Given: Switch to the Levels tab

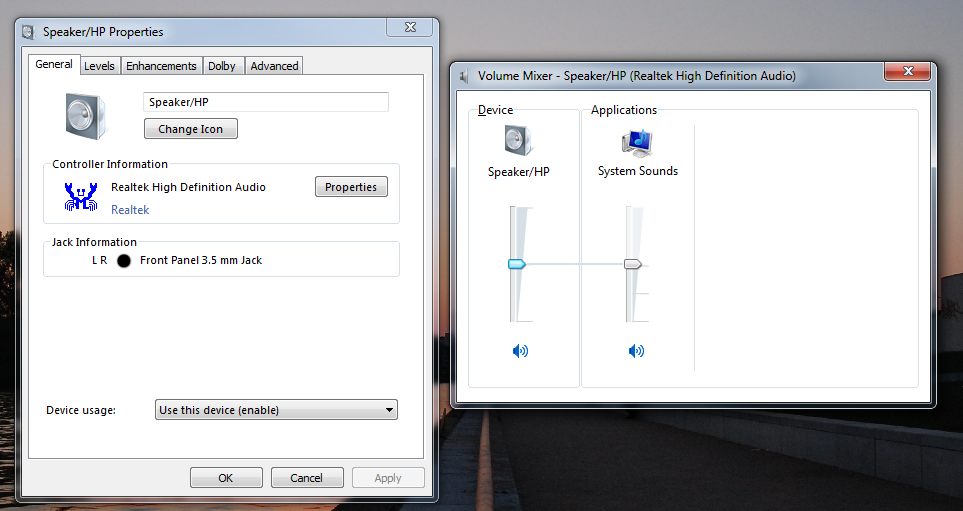Looking at the screenshot, I should pos(99,66).
